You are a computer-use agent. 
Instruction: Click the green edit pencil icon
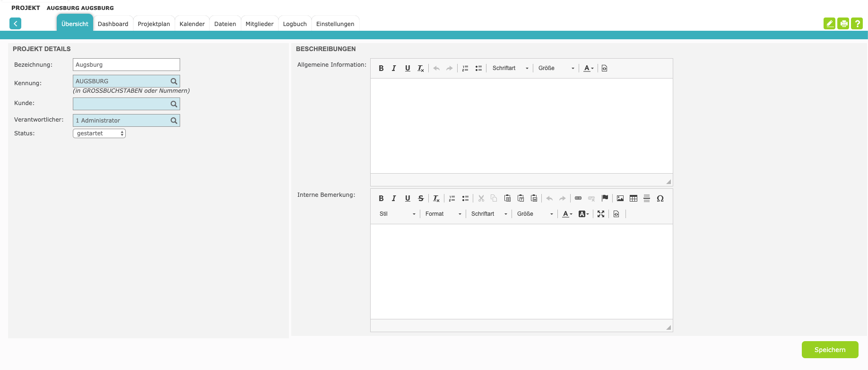pyautogui.click(x=829, y=24)
